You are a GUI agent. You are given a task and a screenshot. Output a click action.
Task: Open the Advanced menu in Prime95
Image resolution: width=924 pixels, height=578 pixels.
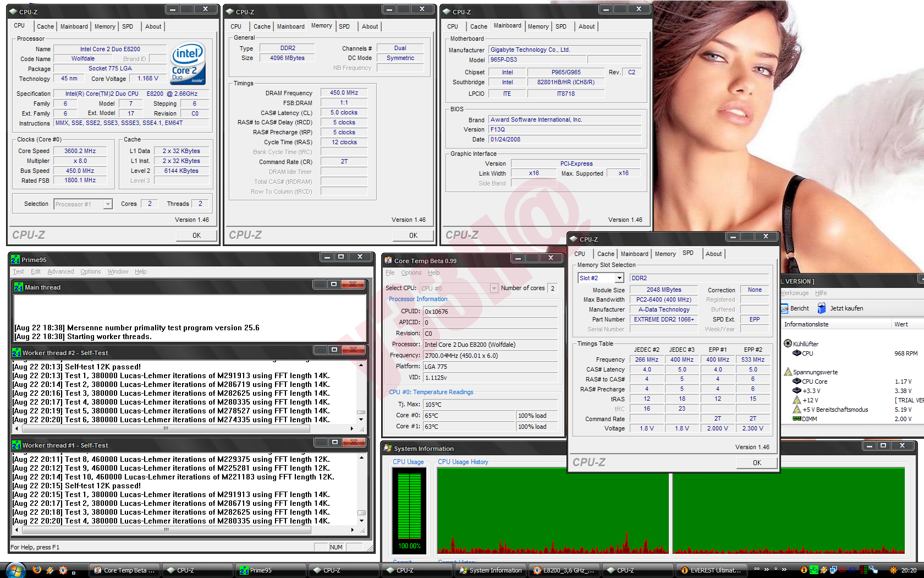pos(61,271)
